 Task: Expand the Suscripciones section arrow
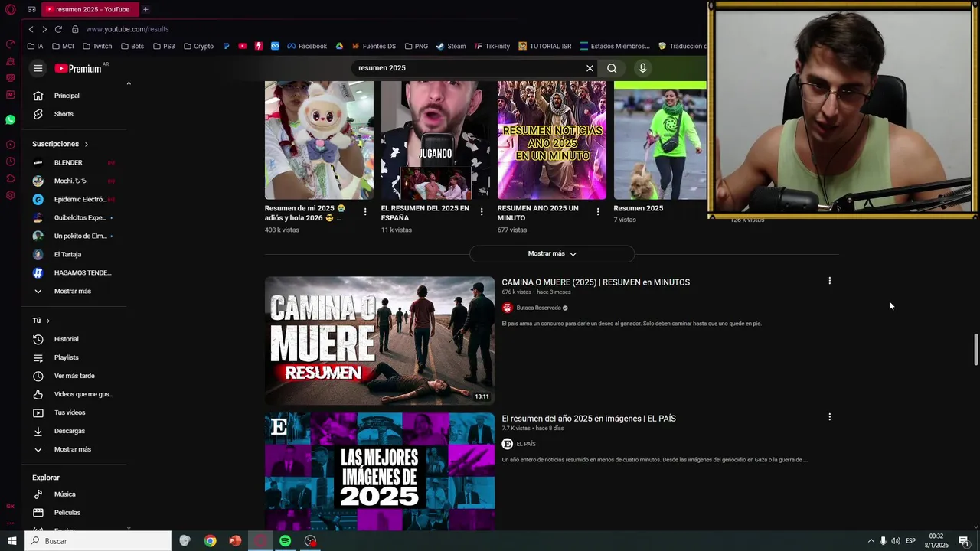coord(86,144)
